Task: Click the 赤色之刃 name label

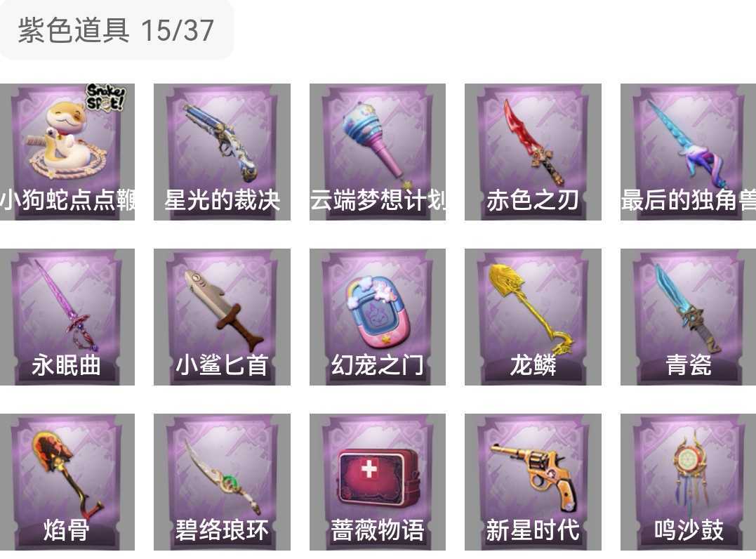Action: tap(533, 199)
